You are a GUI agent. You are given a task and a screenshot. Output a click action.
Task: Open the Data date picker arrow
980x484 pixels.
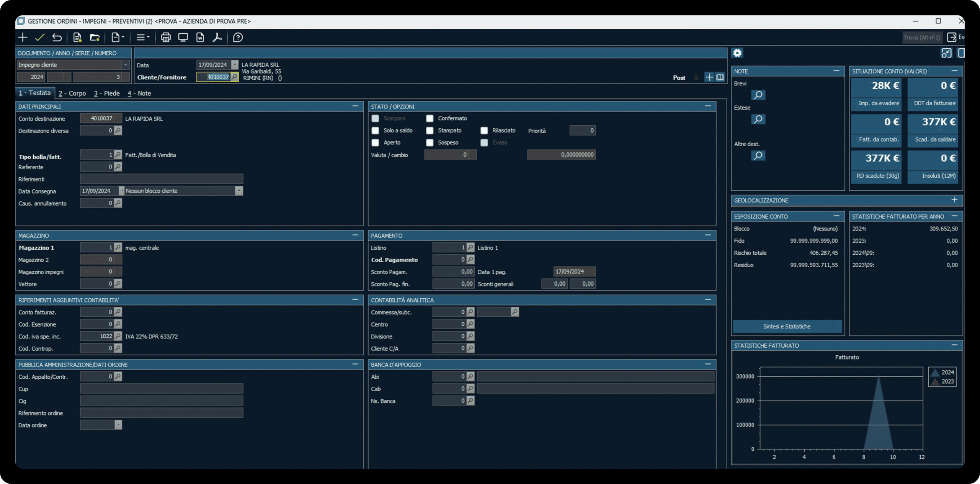coord(235,65)
